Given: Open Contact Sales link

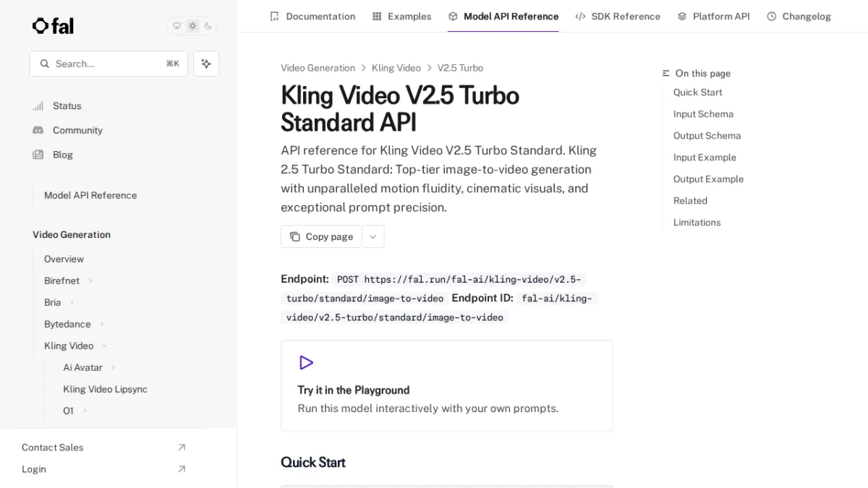Looking at the screenshot, I should 52,448.
